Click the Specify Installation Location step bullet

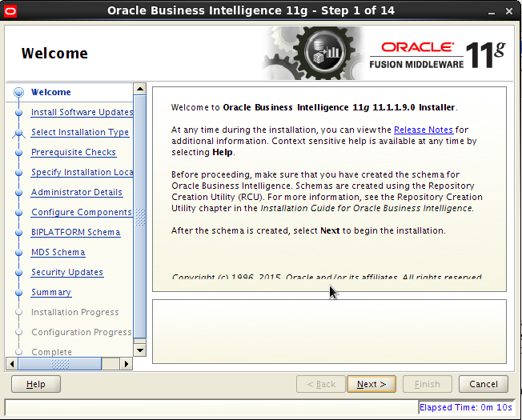(19, 173)
